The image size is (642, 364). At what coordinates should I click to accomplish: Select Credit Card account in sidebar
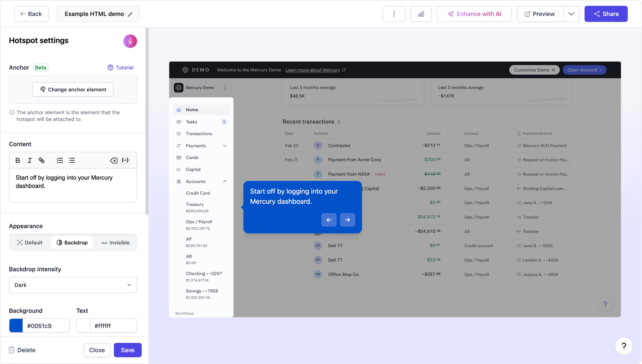198,193
